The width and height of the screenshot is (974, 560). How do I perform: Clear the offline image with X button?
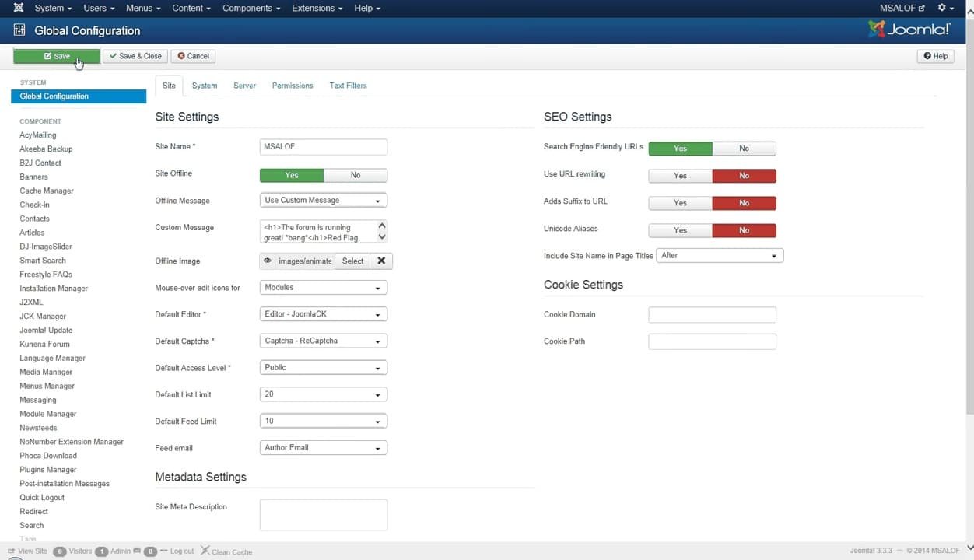pyautogui.click(x=381, y=261)
